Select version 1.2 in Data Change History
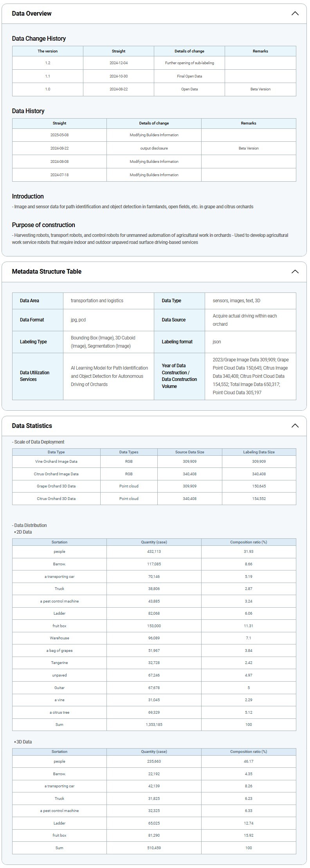 (48, 63)
